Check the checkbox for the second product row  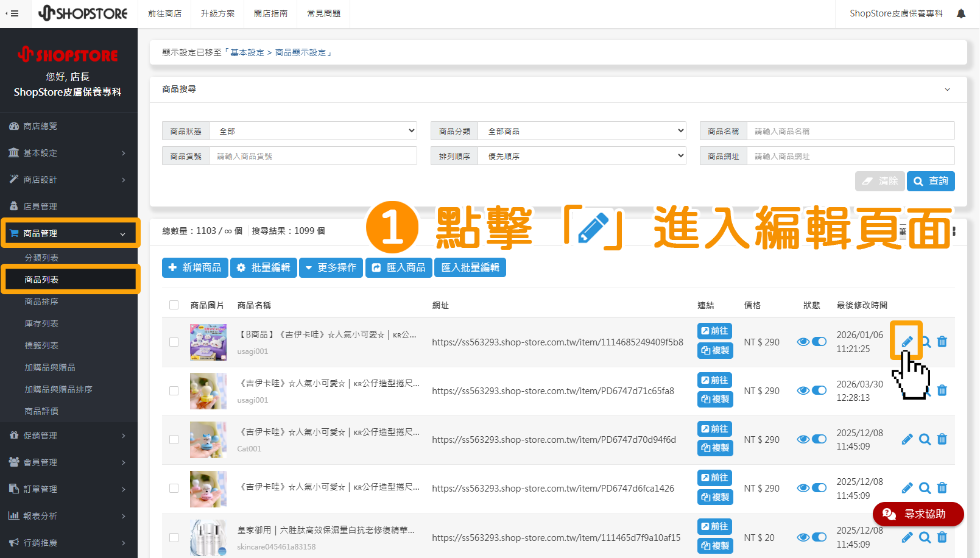coord(174,391)
